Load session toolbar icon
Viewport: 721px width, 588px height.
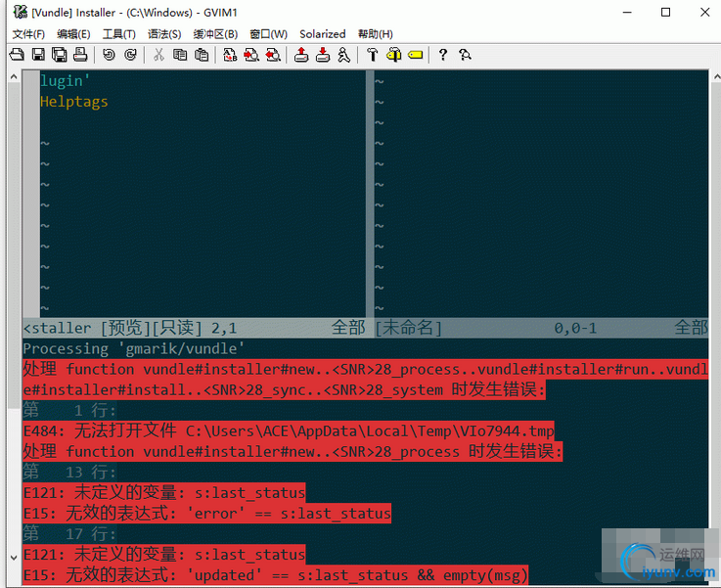[301, 55]
